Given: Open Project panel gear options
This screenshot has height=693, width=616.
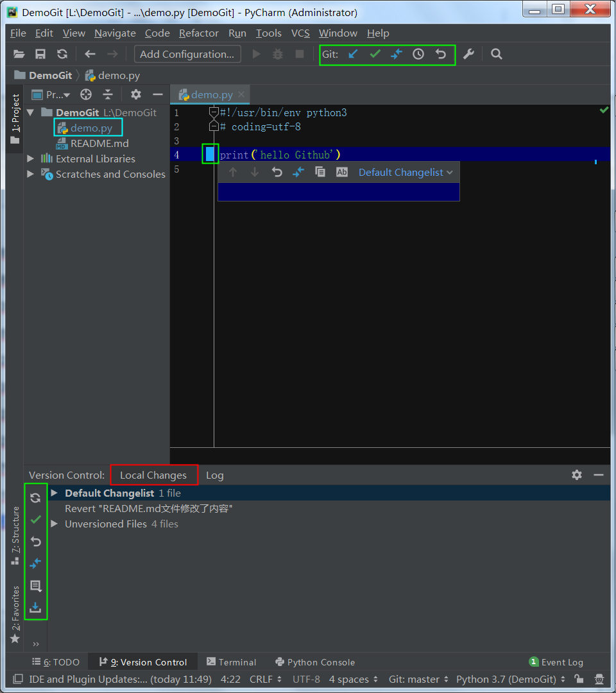Looking at the screenshot, I should tap(135, 94).
